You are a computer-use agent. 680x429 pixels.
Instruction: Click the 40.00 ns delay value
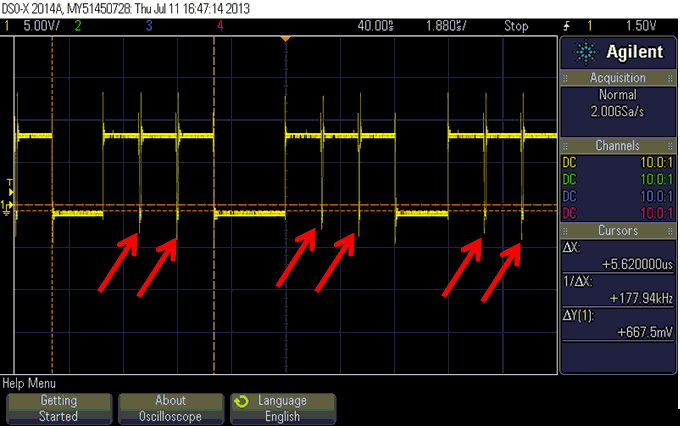[375, 26]
